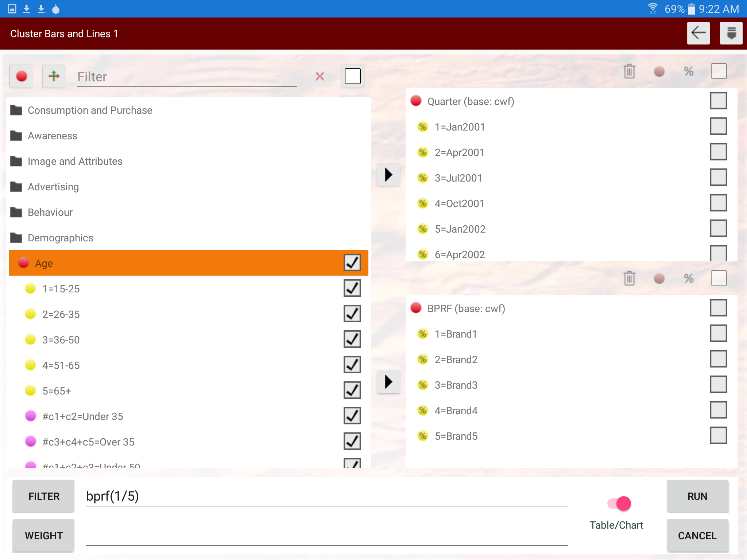Check the 1=Jan2001 quarter checkbox
Screen dimensions: 747x560
click(718, 127)
